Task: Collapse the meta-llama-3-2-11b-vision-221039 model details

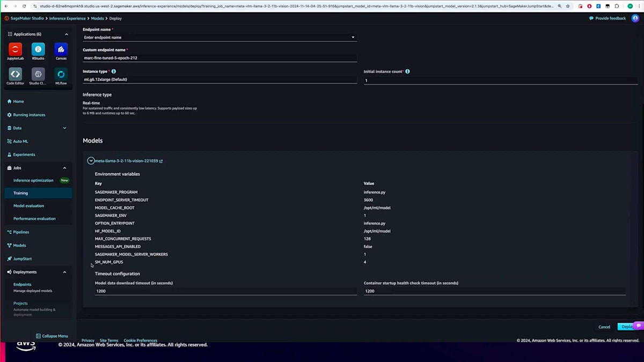Action: pyautogui.click(x=91, y=160)
